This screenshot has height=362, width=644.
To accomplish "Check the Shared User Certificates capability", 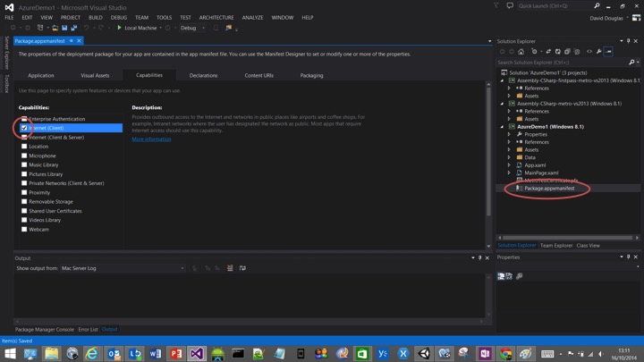I will (24, 211).
